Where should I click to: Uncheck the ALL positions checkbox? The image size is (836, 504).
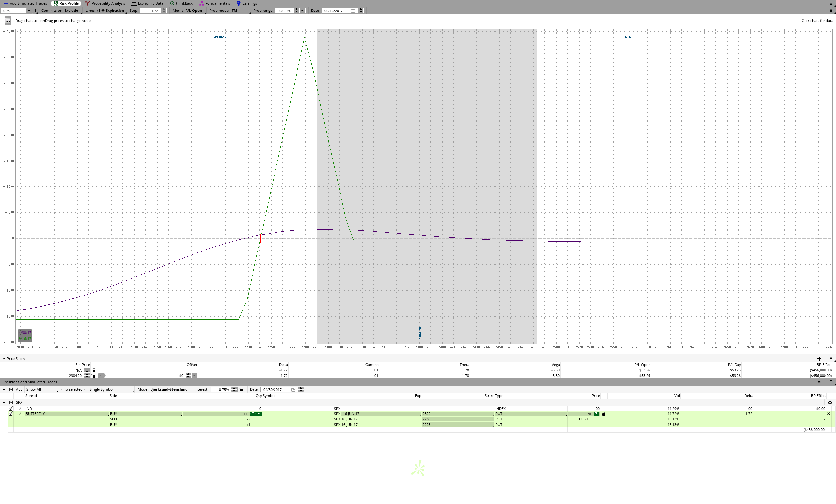[11, 389]
